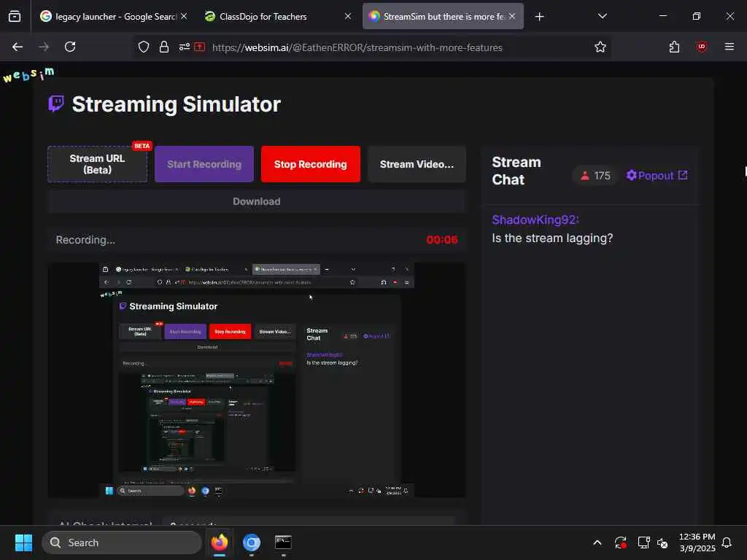The height and width of the screenshot is (560, 747).
Task: Click the Recording... status text
Action: pos(85,240)
